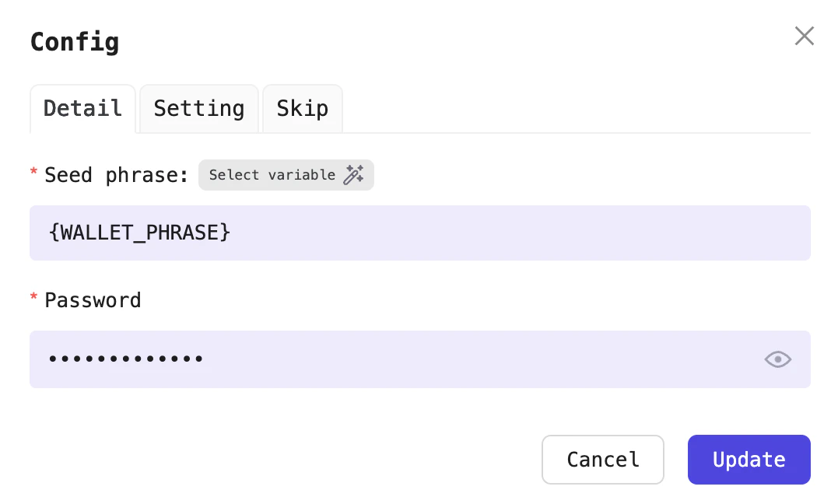Open the Select variable picker
The height and width of the screenshot is (504, 831).
pos(286,175)
